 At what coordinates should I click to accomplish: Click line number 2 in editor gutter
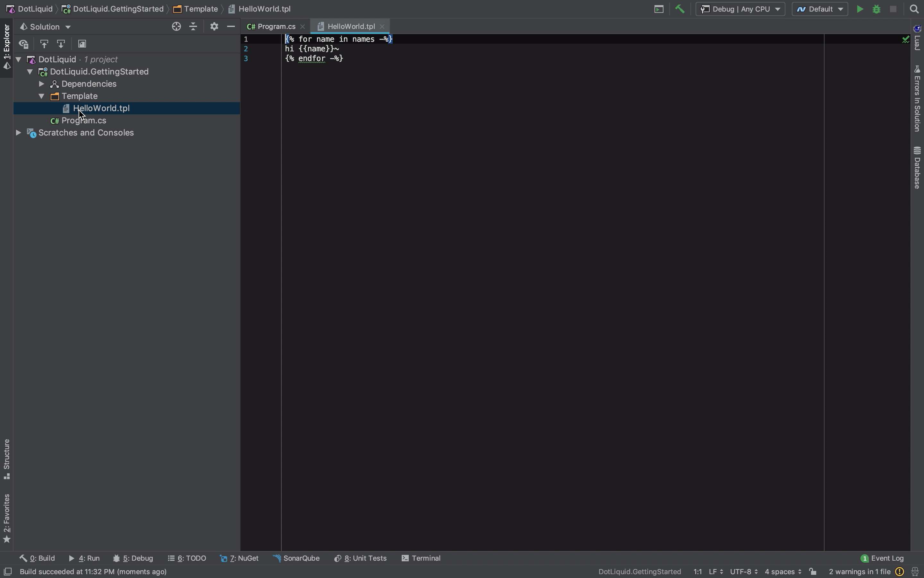tap(245, 49)
